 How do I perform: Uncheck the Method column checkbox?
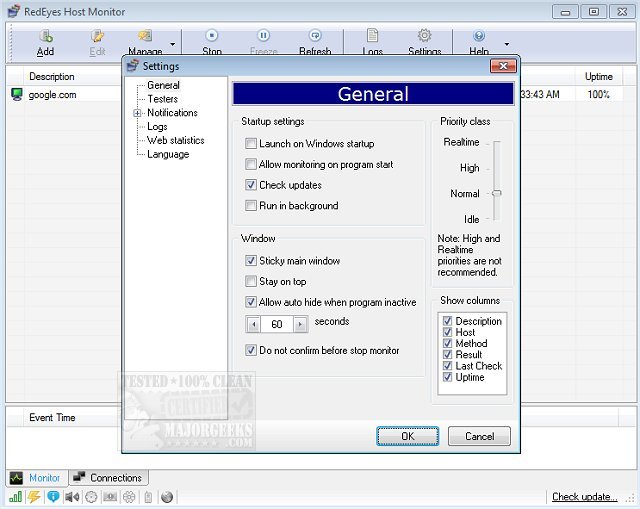[447, 343]
